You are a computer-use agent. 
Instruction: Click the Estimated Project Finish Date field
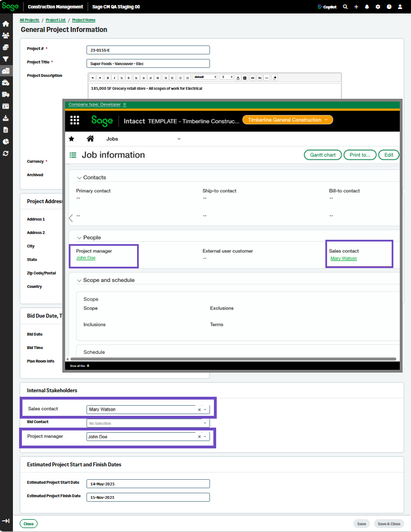point(148,497)
